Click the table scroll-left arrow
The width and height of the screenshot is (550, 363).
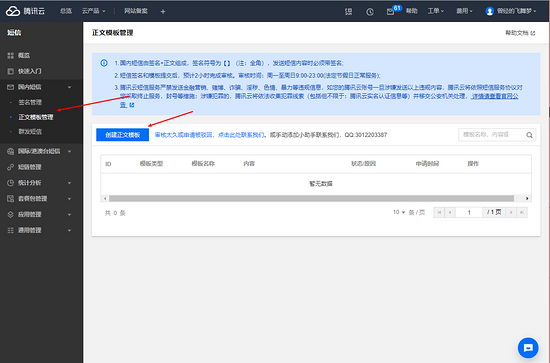coord(105,199)
